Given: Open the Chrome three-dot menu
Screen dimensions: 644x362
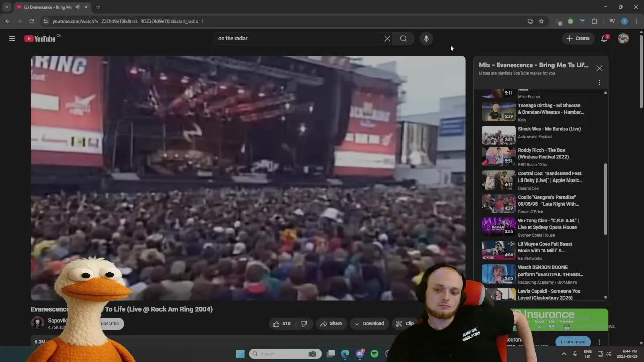Looking at the screenshot, I should click(636, 21).
